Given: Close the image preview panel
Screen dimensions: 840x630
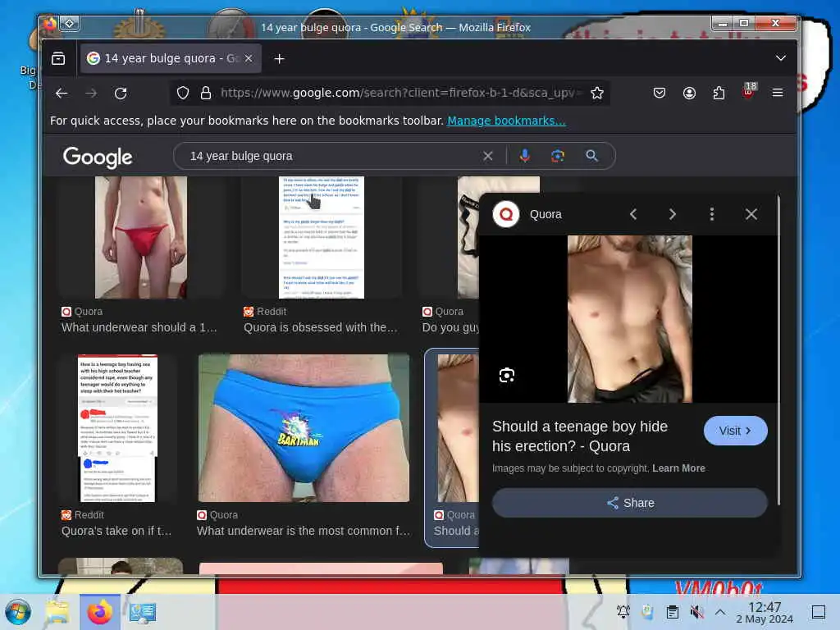Looking at the screenshot, I should (751, 214).
